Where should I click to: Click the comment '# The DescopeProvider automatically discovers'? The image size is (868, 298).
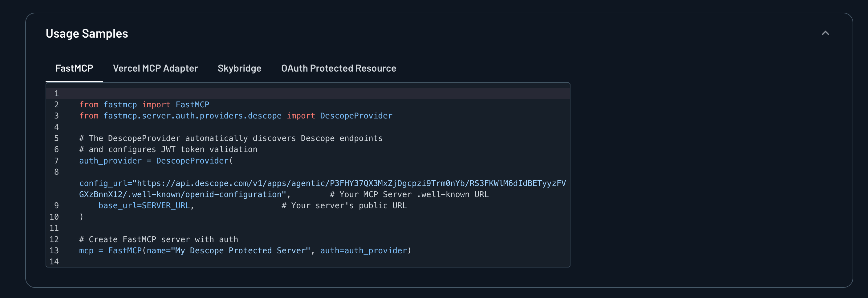click(231, 139)
